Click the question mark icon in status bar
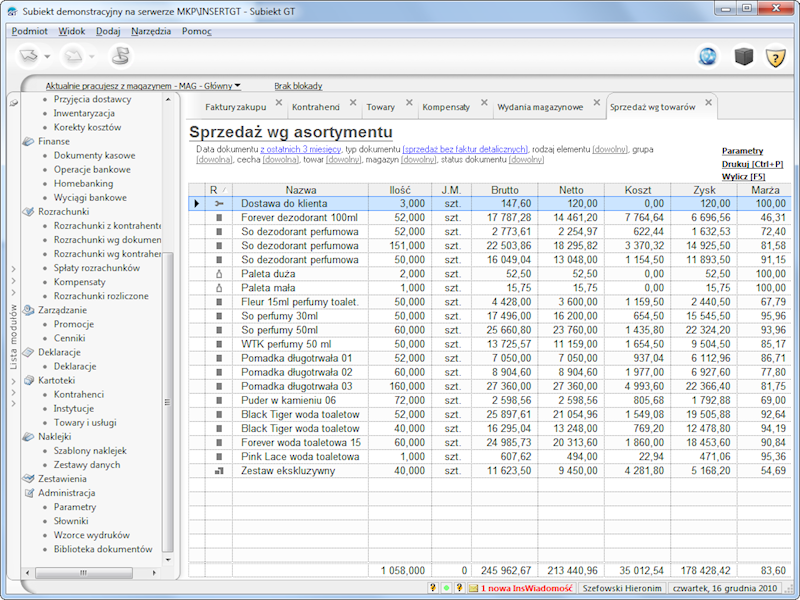 pyautogui.click(x=431, y=588)
